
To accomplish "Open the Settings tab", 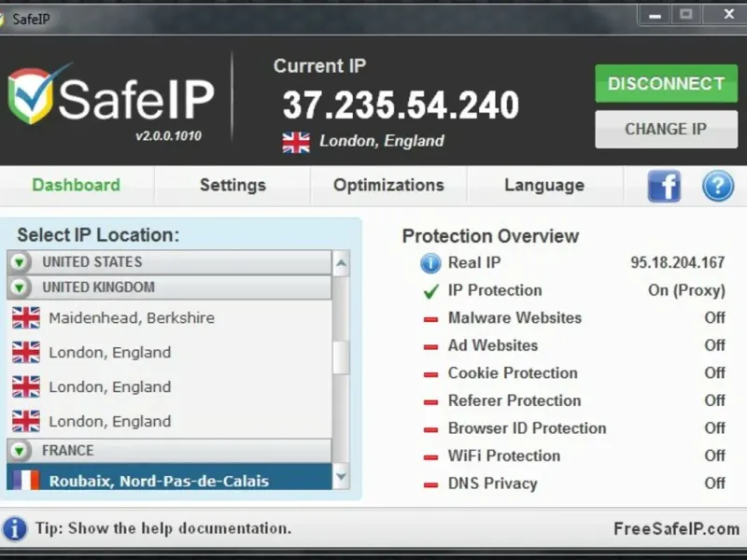I will tap(233, 185).
